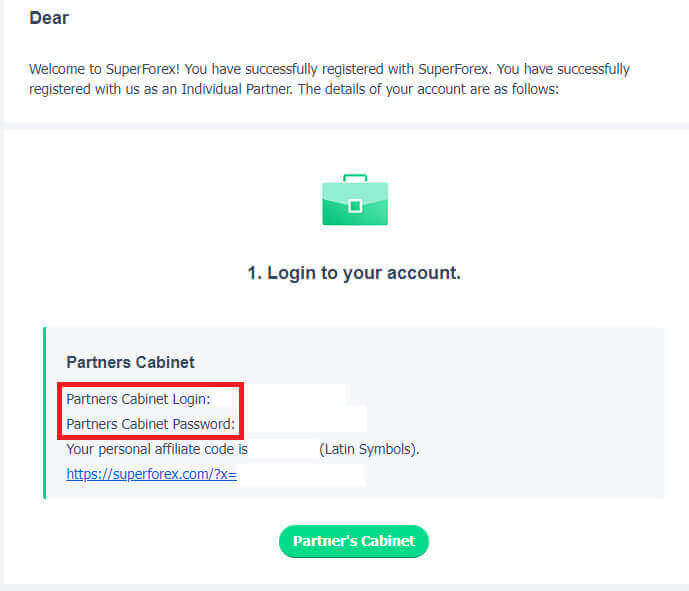Click the "Dear" greeting heading
The height and width of the screenshot is (591, 689).
pos(49,18)
